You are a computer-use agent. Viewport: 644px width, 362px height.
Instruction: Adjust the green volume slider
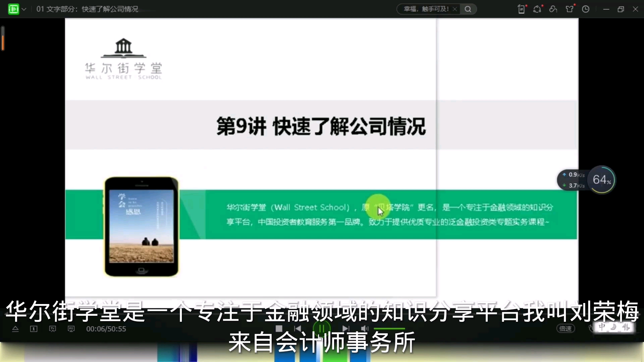[x=389, y=329]
